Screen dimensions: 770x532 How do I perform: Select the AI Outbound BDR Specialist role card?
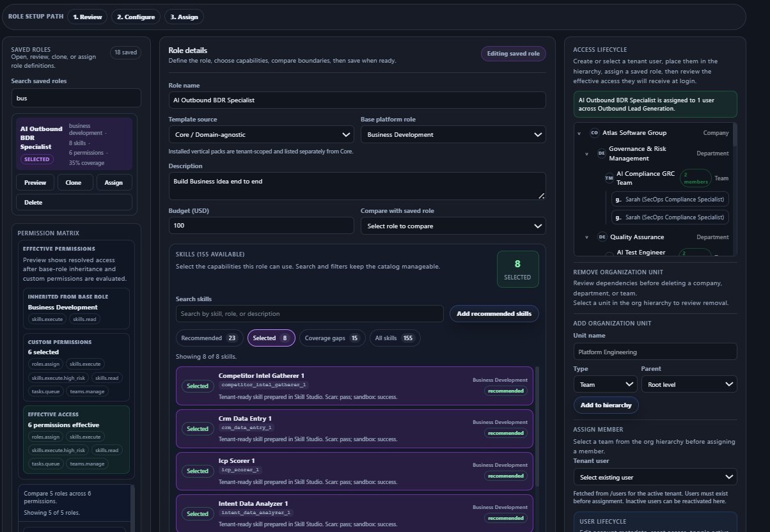click(74, 143)
